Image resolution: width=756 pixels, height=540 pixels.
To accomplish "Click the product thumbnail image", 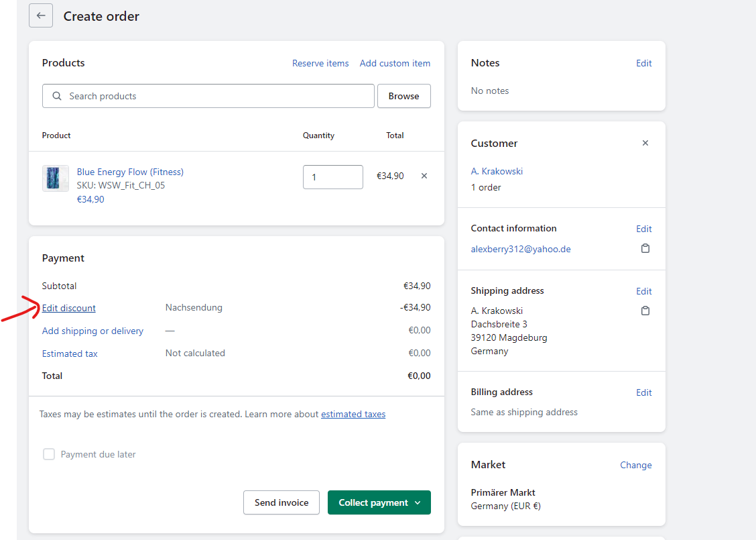I will pyautogui.click(x=55, y=178).
